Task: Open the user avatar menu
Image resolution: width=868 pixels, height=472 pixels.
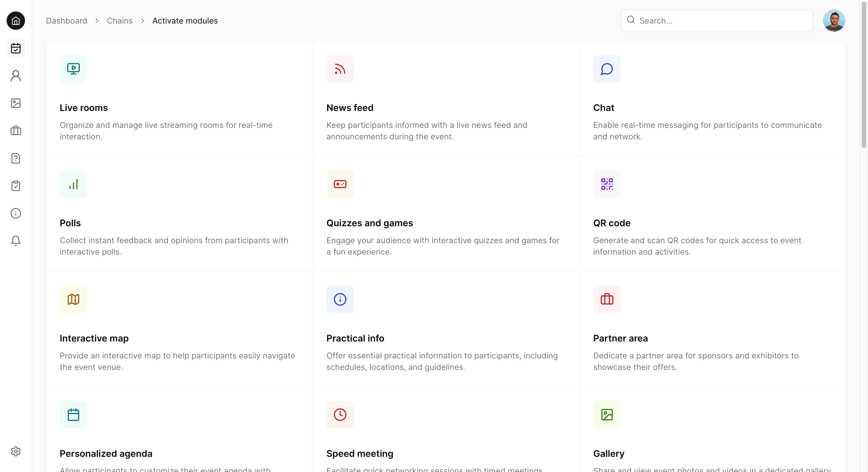Action: (x=834, y=21)
